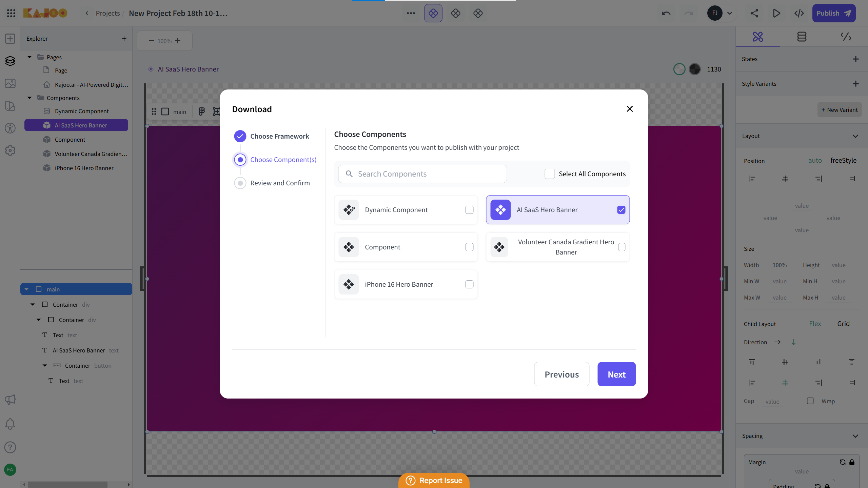Open the image assets sidebar icon
The height and width of the screenshot is (488, 868).
pos(10,83)
